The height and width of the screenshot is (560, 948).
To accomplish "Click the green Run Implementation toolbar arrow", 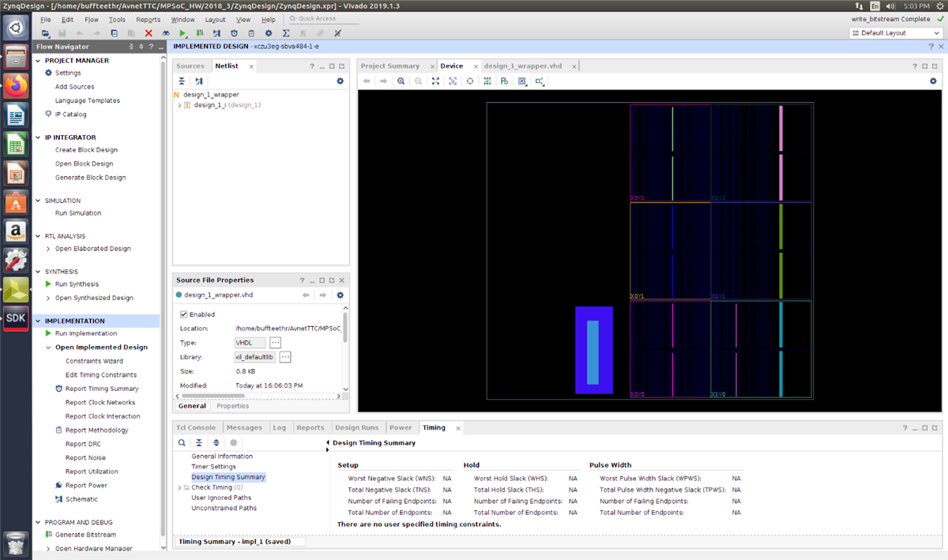I will [182, 33].
